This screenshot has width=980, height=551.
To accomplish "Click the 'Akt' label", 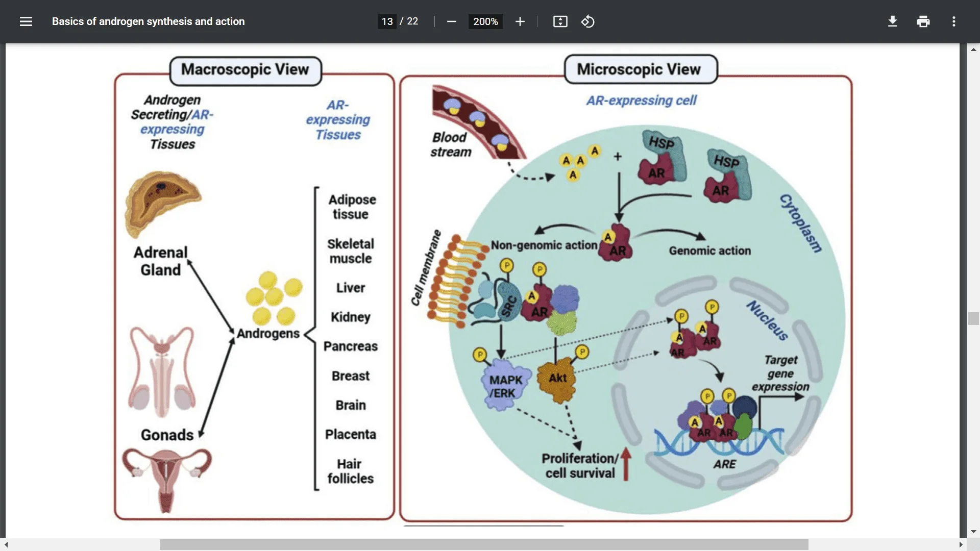I will pyautogui.click(x=558, y=378).
